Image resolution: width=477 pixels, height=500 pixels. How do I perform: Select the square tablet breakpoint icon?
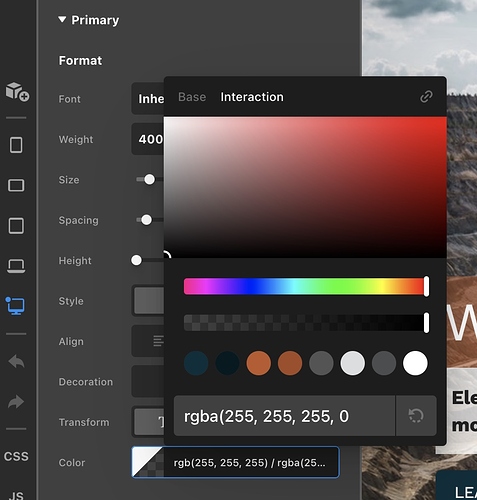click(16, 226)
